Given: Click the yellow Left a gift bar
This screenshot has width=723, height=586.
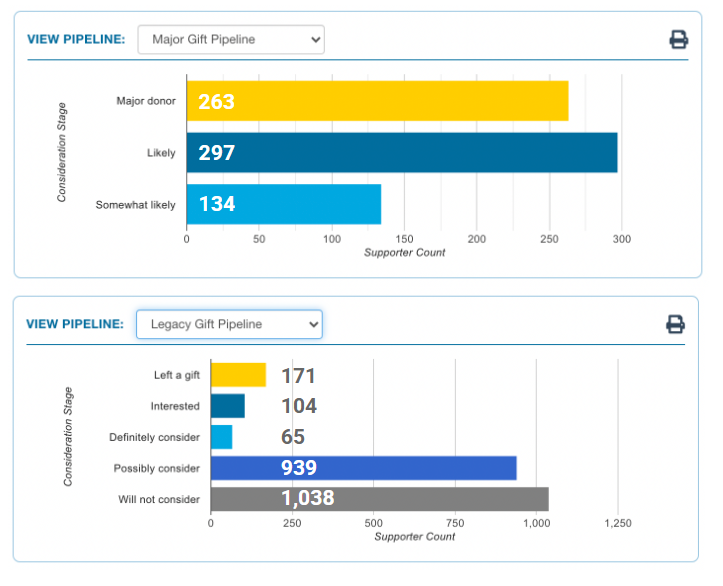Looking at the screenshot, I should (x=238, y=375).
